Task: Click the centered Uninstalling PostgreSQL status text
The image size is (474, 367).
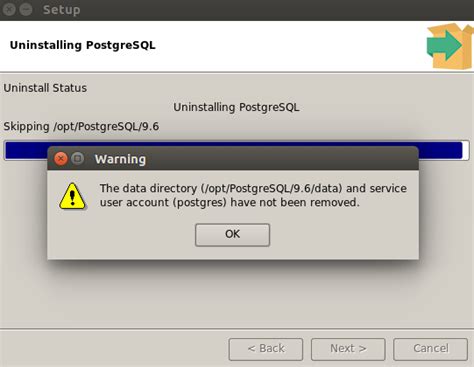Action: [236, 107]
